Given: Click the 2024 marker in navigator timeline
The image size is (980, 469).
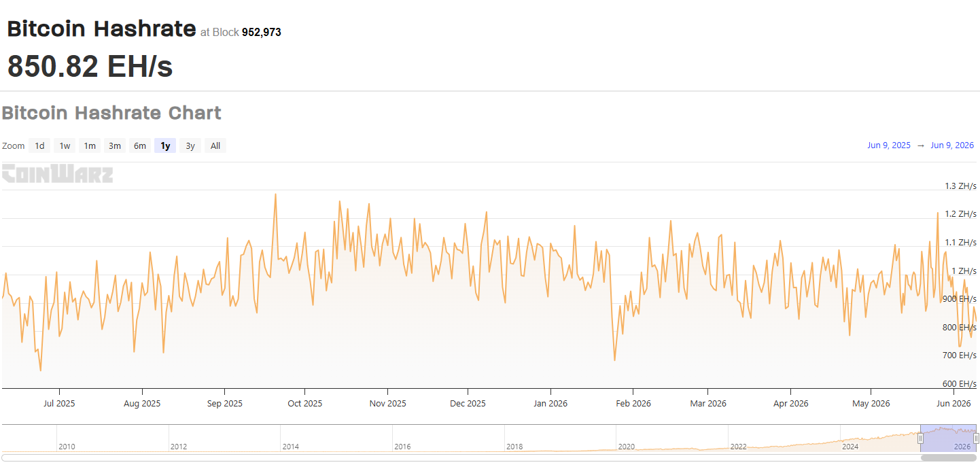Looking at the screenshot, I should tap(850, 447).
